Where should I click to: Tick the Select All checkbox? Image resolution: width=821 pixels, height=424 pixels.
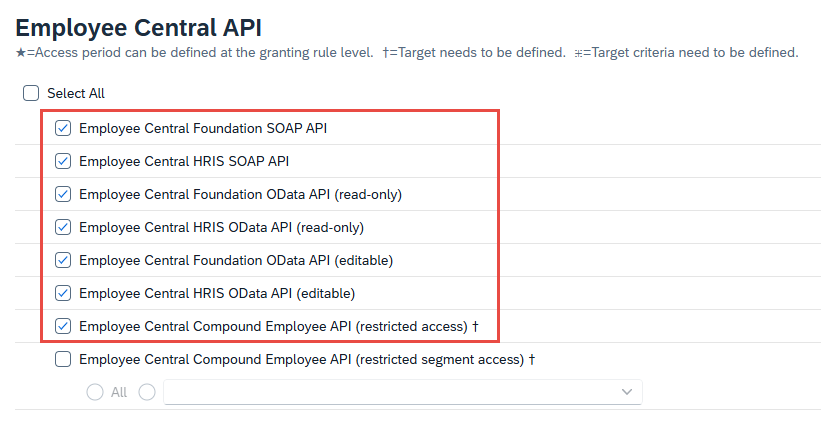pyautogui.click(x=31, y=93)
